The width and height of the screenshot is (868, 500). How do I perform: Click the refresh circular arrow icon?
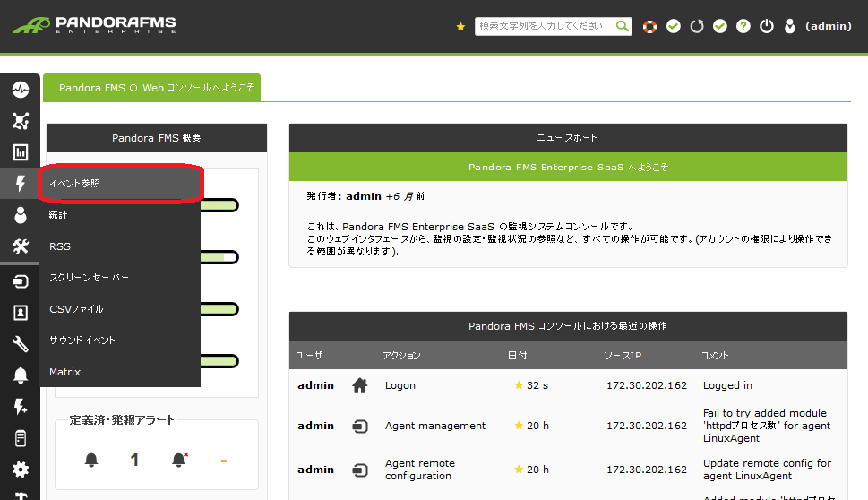pos(696,26)
